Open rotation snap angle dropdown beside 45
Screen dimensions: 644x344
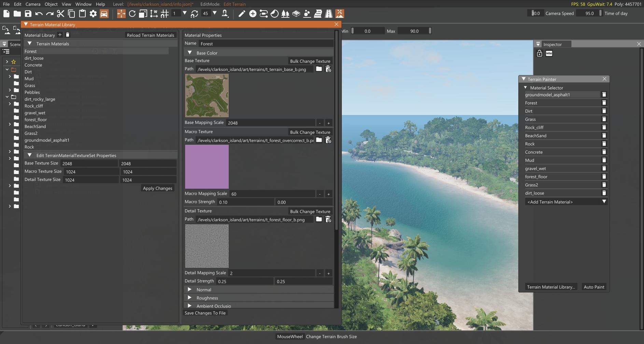click(215, 13)
